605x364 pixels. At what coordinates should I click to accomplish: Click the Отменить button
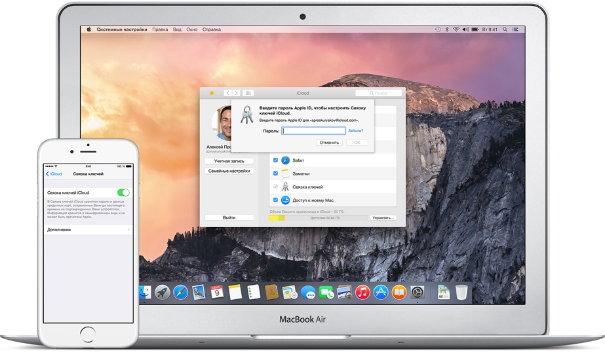(329, 142)
